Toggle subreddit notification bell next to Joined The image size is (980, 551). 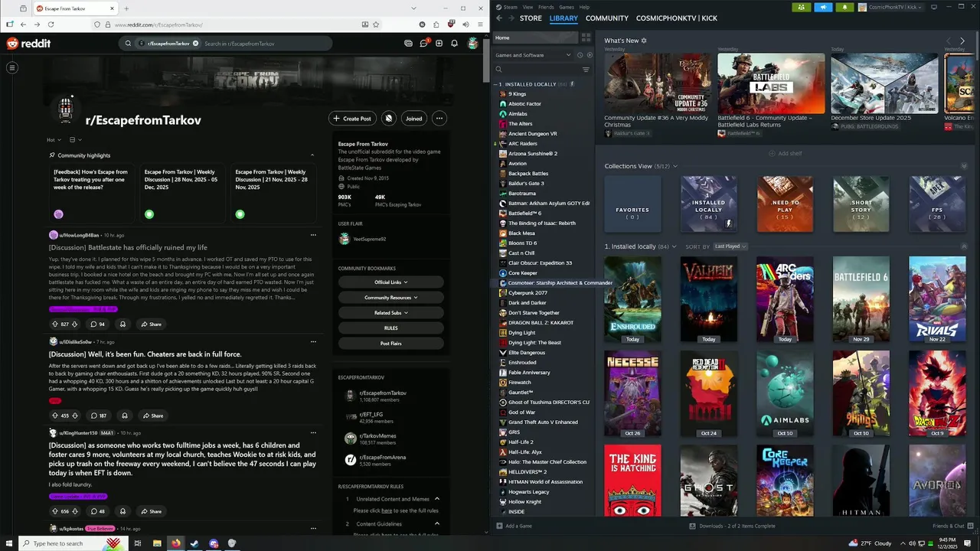coord(389,119)
